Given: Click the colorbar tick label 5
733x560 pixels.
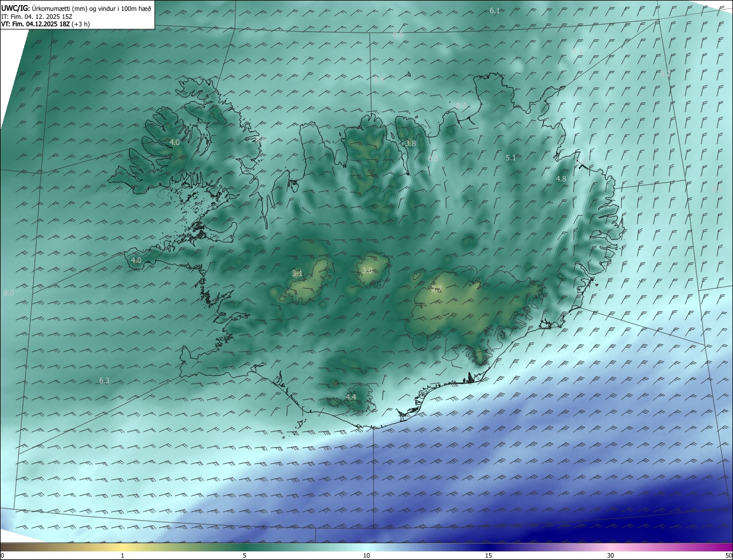Looking at the screenshot, I should (x=245, y=555).
